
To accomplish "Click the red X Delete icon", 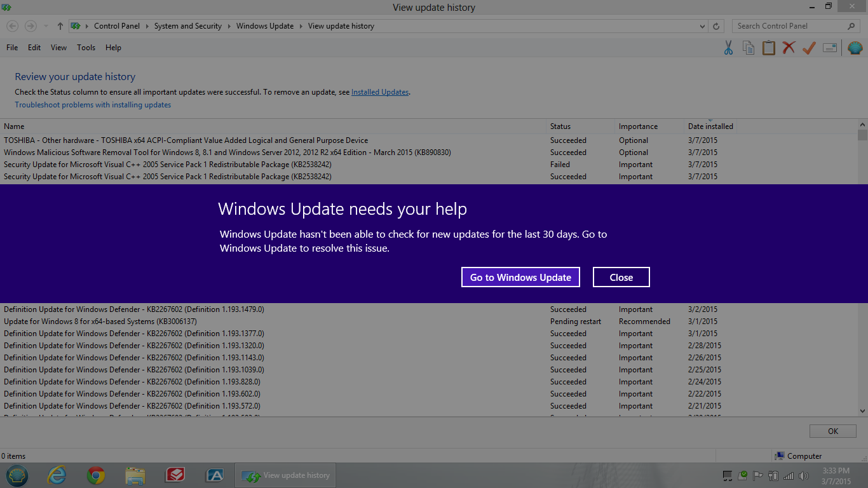I will point(789,48).
